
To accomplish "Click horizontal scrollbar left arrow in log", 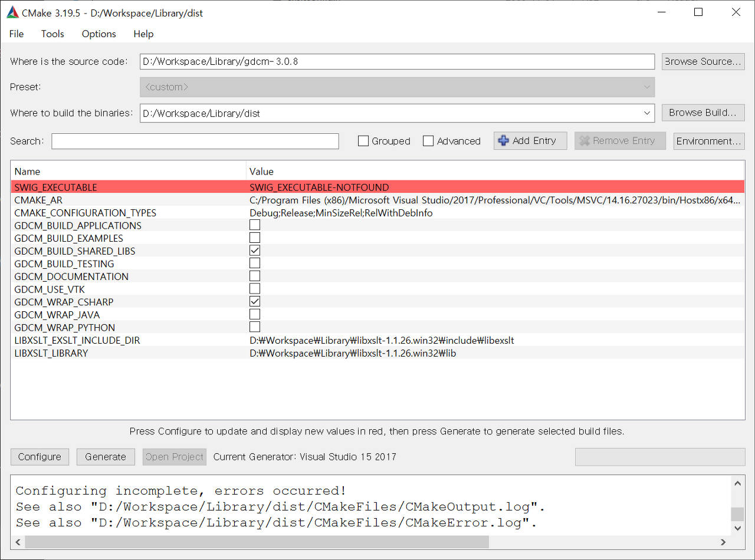I will [18, 542].
